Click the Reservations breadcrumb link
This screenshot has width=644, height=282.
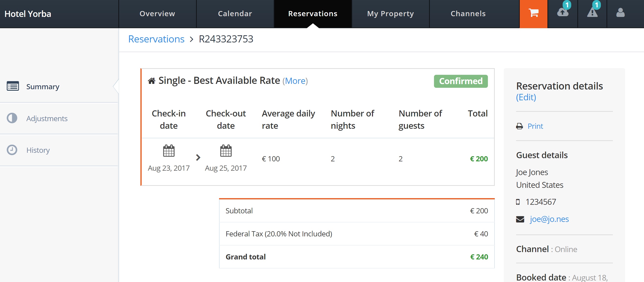(156, 39)
